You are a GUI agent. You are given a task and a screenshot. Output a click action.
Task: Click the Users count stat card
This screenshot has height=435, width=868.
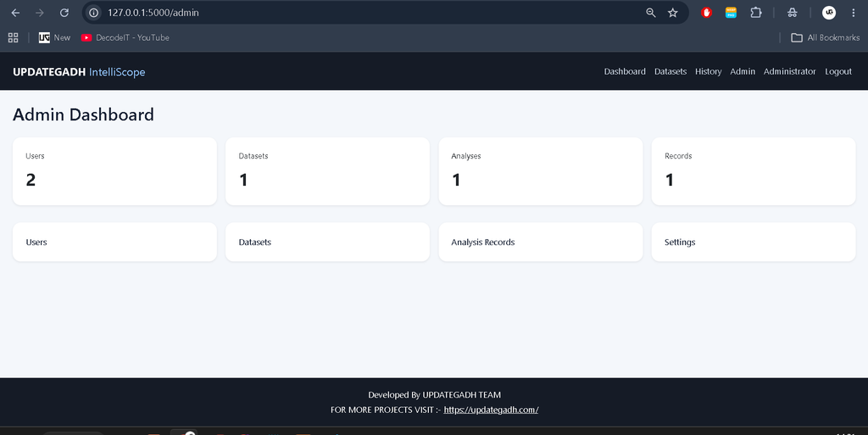point(114,171)
